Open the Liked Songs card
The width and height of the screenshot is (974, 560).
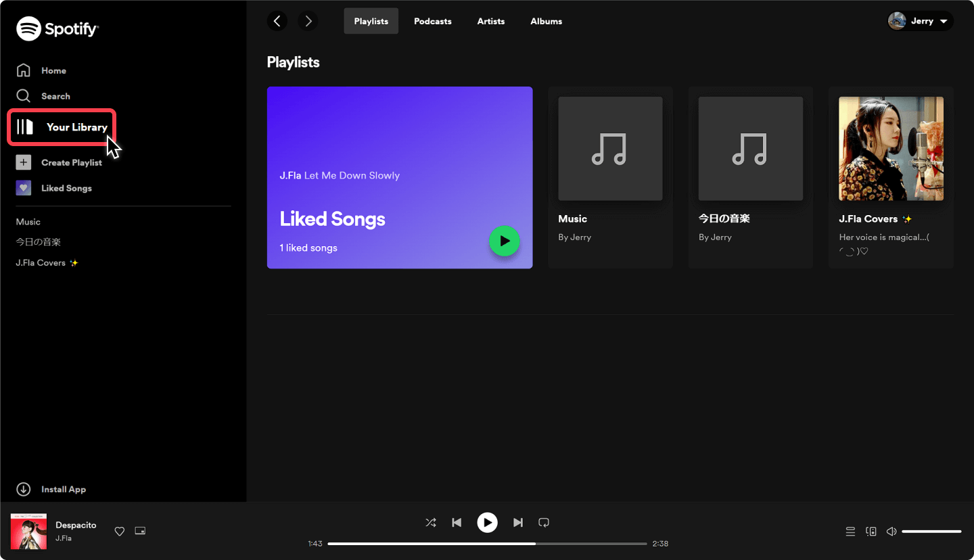pyautogui.click(x=400, y=177)
